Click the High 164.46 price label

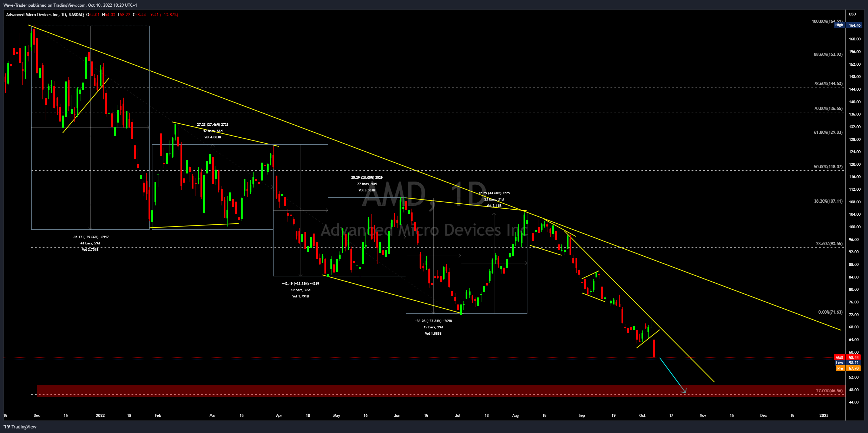847,25
